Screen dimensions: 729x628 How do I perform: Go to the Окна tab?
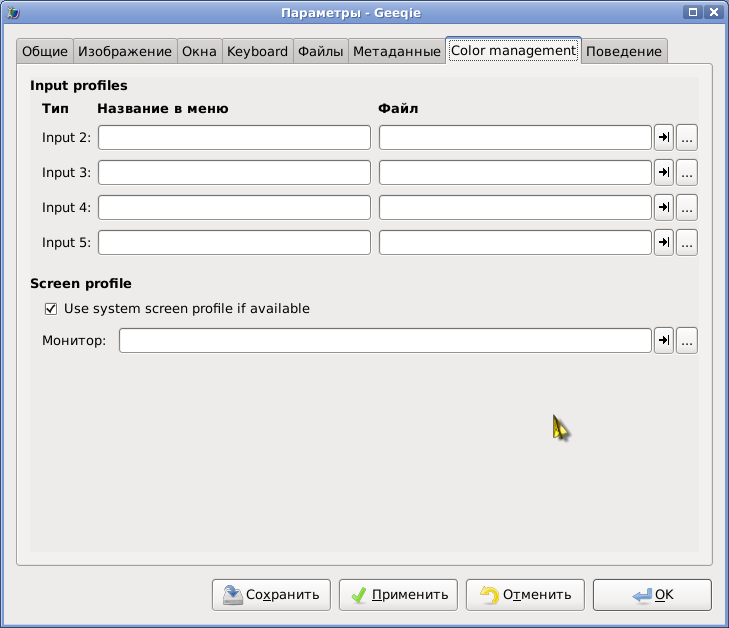click(199, 51)
